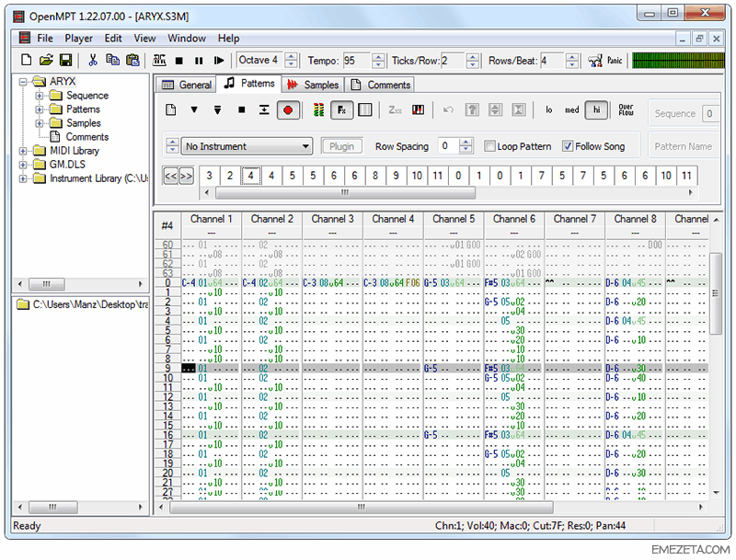736x560 pixels.
Task: Click the >> next sequence button
Action: 187,177
